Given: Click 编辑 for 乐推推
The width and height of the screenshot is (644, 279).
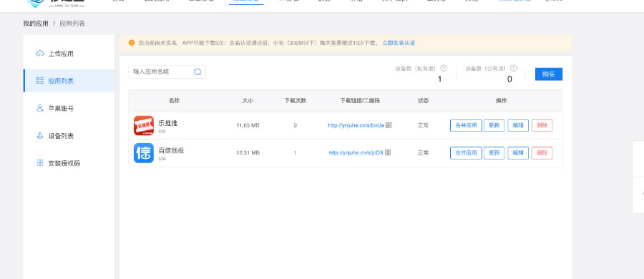Looking at the screenshot, I should tap(518, 126).
